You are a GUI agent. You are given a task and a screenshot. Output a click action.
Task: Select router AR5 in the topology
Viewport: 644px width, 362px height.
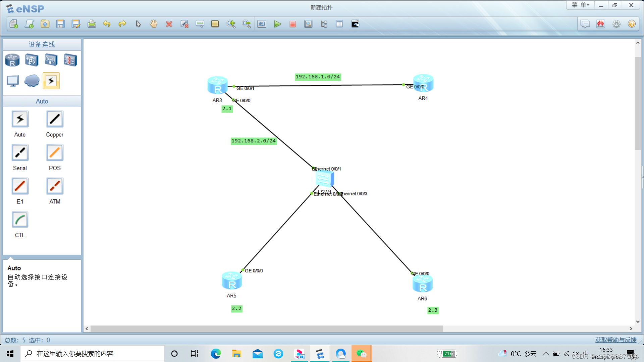[x=232, y=281]
